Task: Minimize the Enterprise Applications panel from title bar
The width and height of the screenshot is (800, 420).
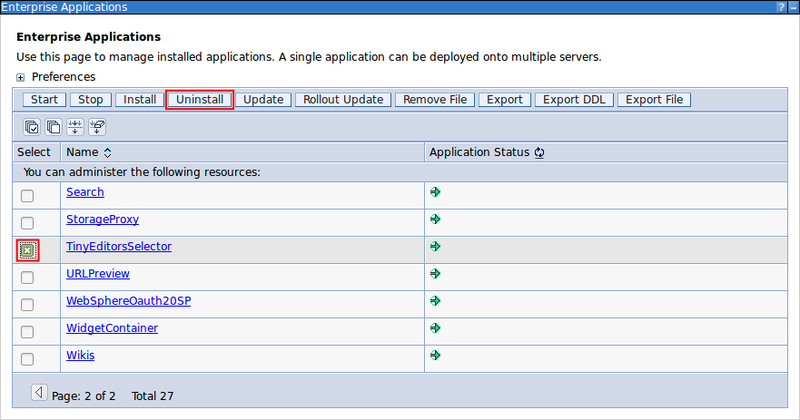Action: click(791, 7)
